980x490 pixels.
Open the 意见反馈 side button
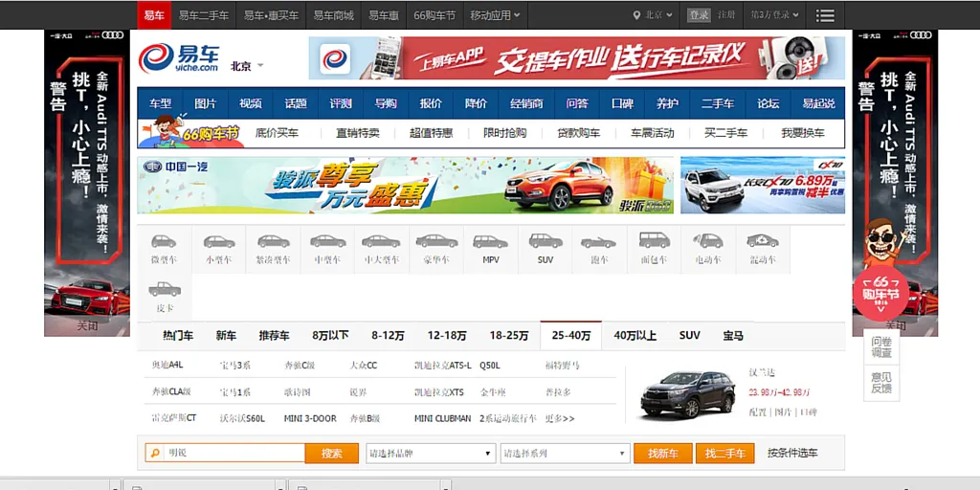click(x=881, y=382)
